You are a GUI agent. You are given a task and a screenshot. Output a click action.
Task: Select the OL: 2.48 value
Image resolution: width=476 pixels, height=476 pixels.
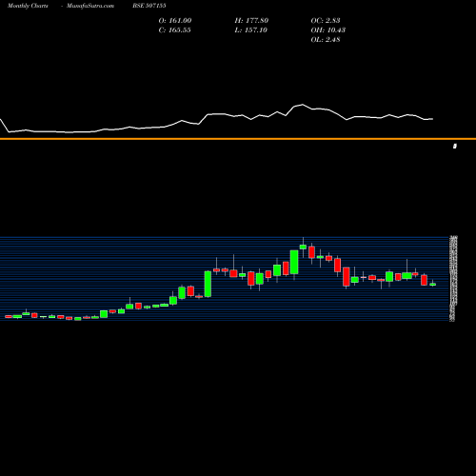(326, 40)
